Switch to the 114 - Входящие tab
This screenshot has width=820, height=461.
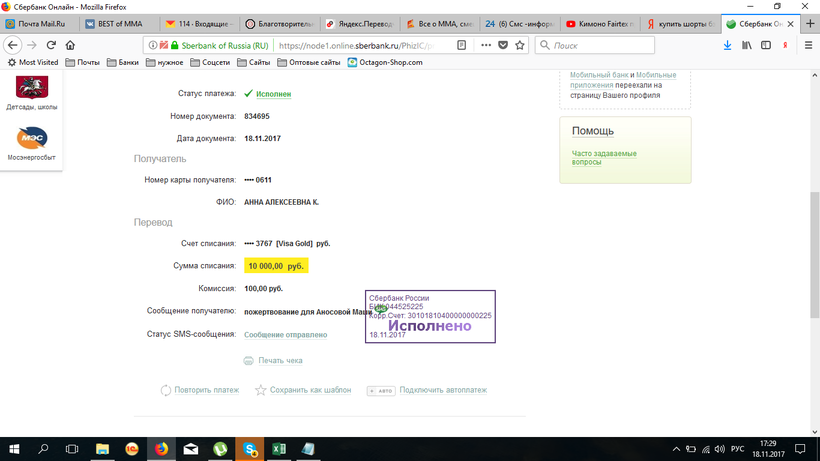click(200, 24)
